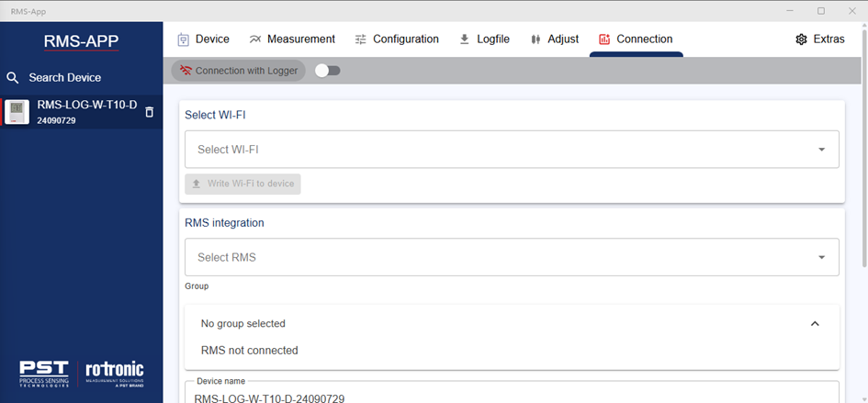
Task: Click the Group label
Action: 197,286
